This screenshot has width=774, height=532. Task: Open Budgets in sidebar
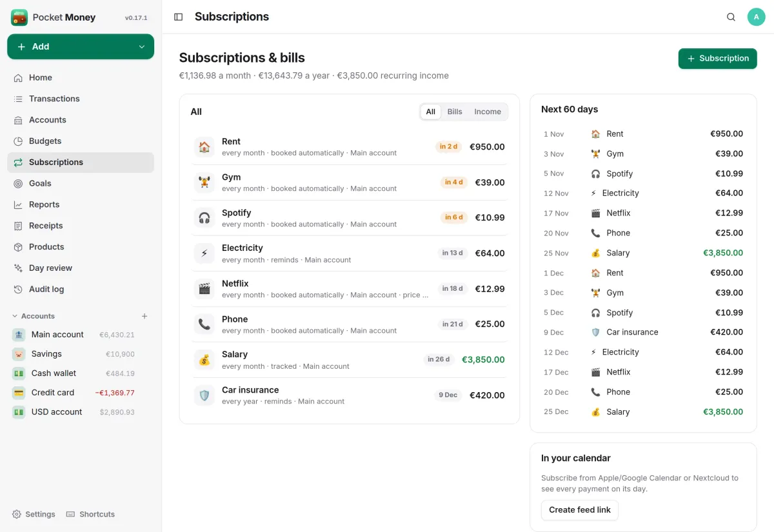[81, 141]
